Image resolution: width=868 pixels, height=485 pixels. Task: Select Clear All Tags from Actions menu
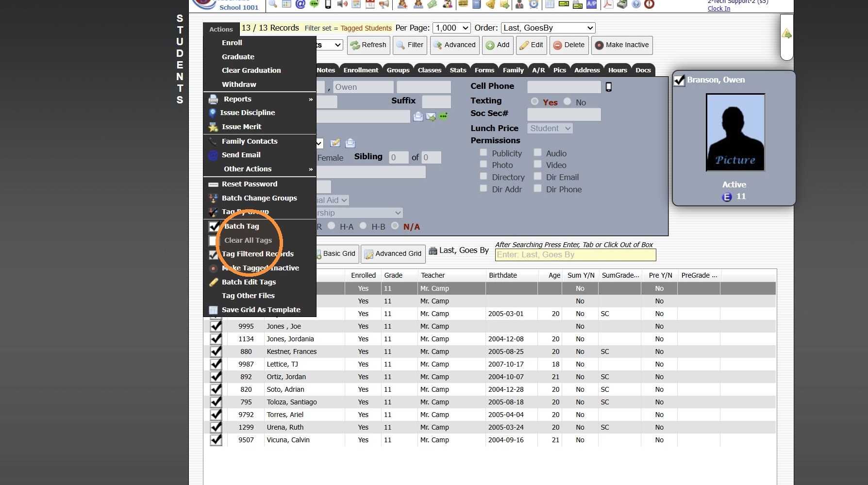pos(248,240)
